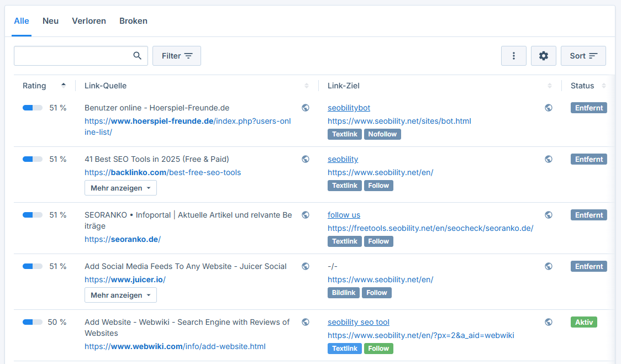Click the seobility seo tool anchor link

point(359,322)
